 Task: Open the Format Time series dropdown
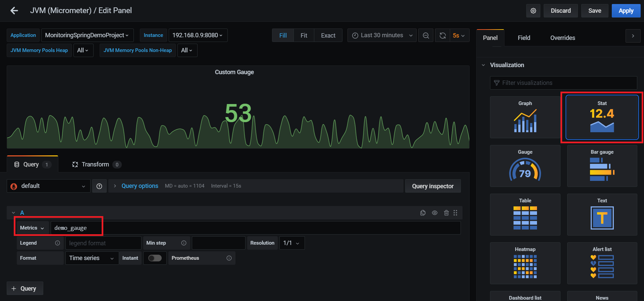click(92, 258)
